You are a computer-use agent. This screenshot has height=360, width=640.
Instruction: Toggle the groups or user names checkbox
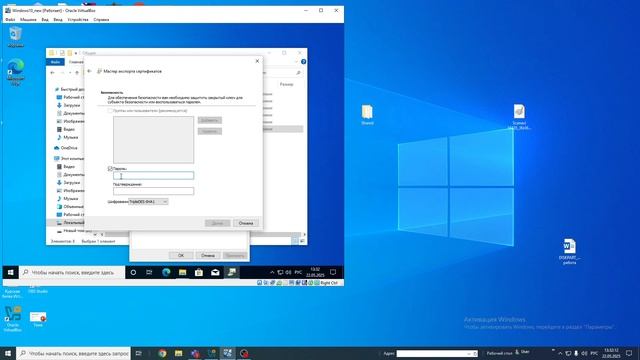[110, 111]
